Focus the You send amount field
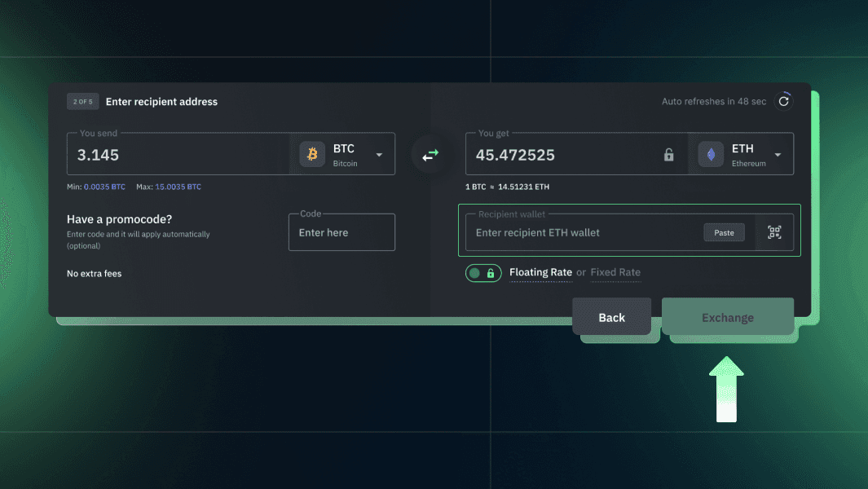The width and height of the screenshot is (868, 489). click(x=178, y=155)
